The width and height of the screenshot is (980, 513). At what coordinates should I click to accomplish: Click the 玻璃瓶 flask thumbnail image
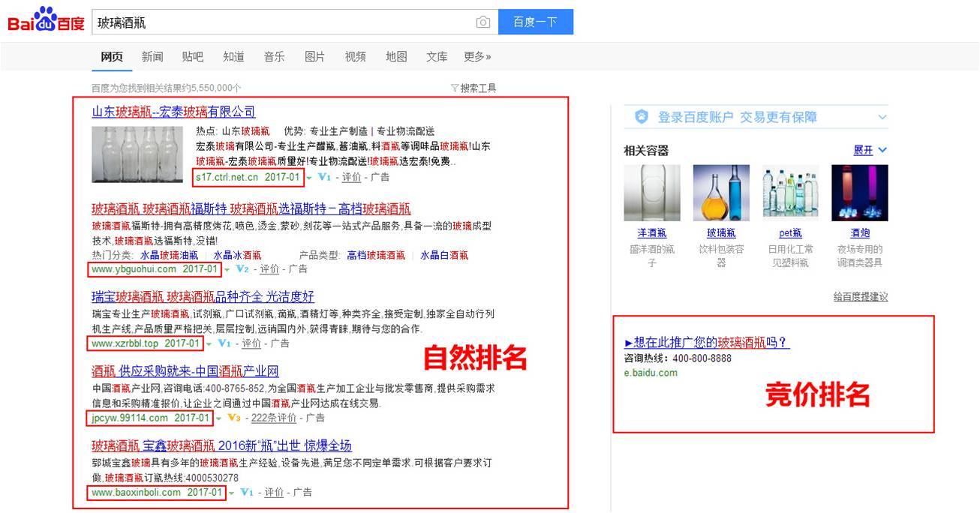pyautogui.click(x=721, y=193)
